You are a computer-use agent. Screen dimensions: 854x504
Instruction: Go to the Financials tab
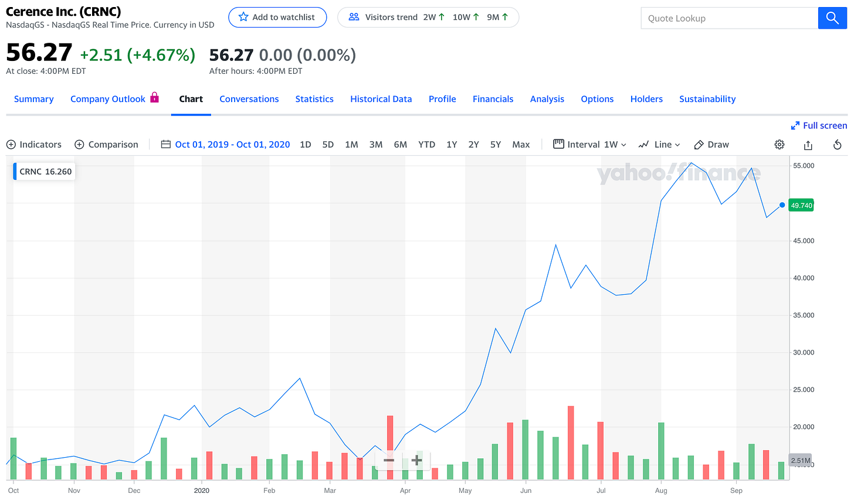(493, 99)
